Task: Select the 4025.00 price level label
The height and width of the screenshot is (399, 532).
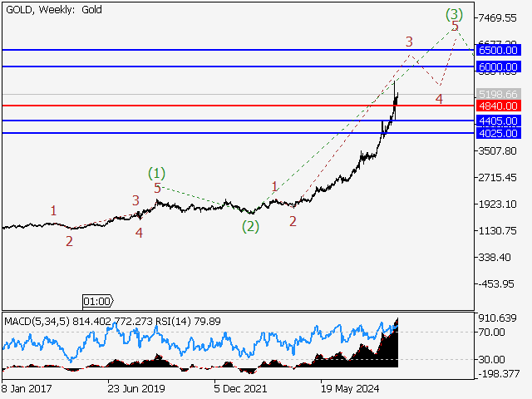Action: tap(498, 133)
